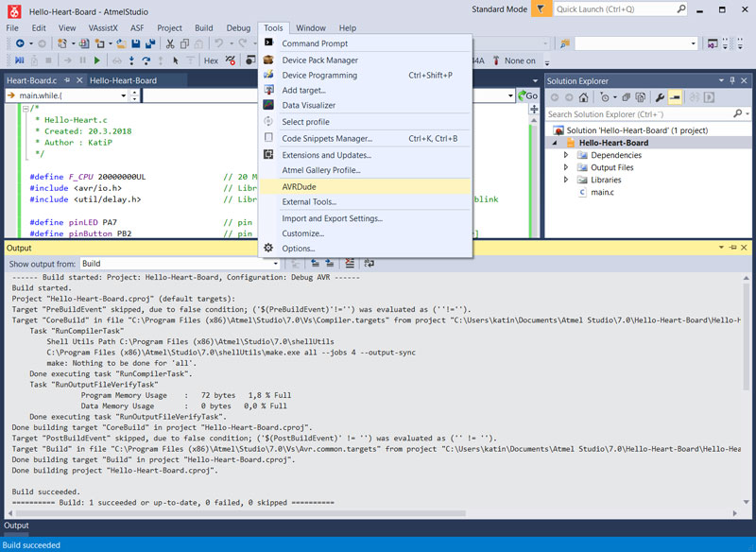The height and width of the screenshot is (552, 756).
Task: Click the Search Solution Explorer field
Action: tap(646, 114)
